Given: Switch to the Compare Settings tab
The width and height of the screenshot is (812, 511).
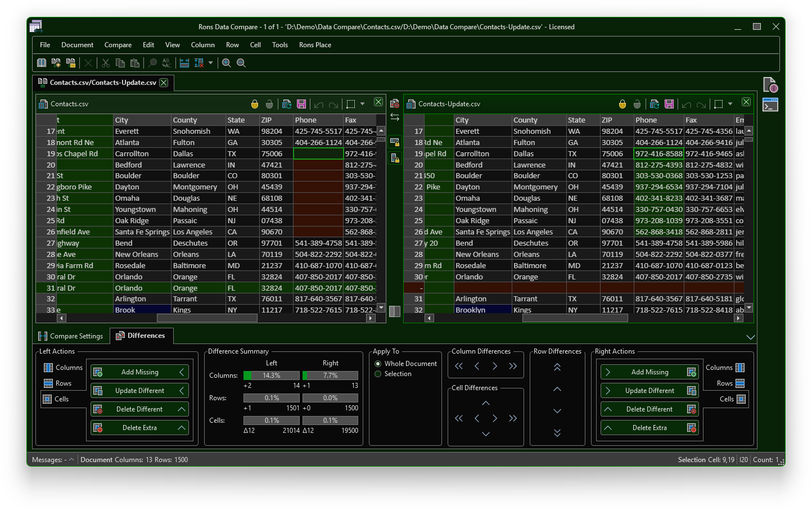Looking at the screenshot, I should click(71, 336).
